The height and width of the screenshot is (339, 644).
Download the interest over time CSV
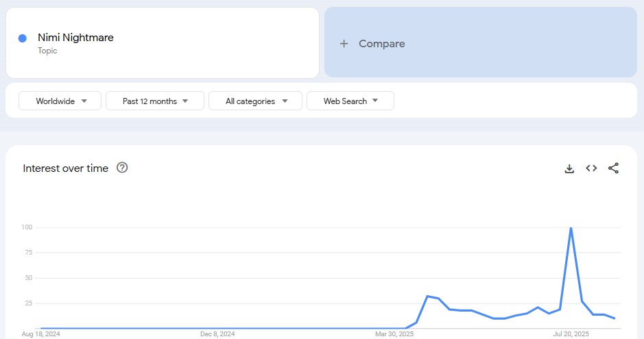(569, 168)
